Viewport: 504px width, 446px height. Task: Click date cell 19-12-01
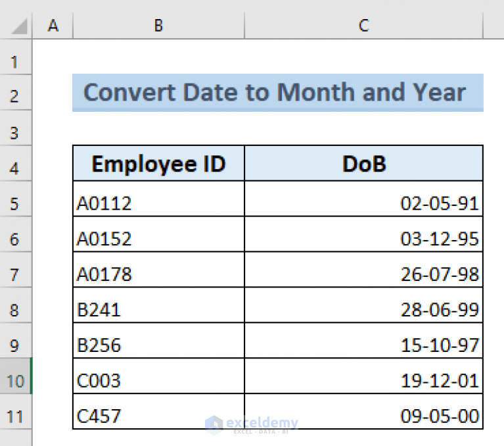364,376
